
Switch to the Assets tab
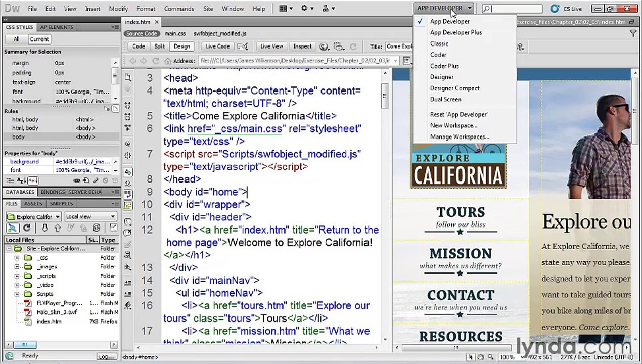click(x=33, y=204)
